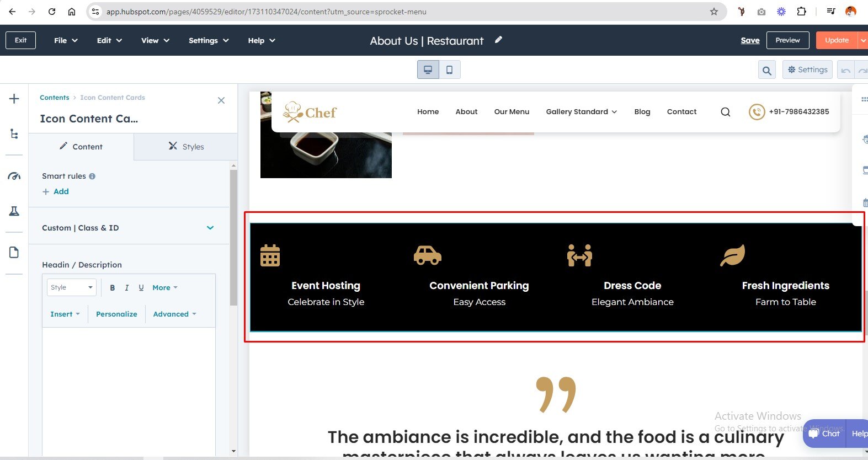Switch to the Styles tab
The height and width of the screenshot is (460, 868).
point(186,147)
